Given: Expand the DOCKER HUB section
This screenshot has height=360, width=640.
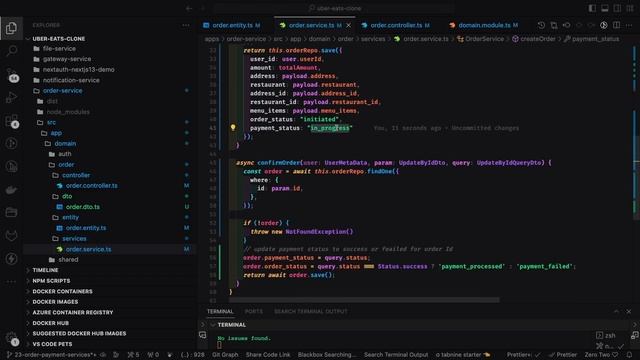Looking at the screenshot, I should pyautogui.click(x=50, y=323).
